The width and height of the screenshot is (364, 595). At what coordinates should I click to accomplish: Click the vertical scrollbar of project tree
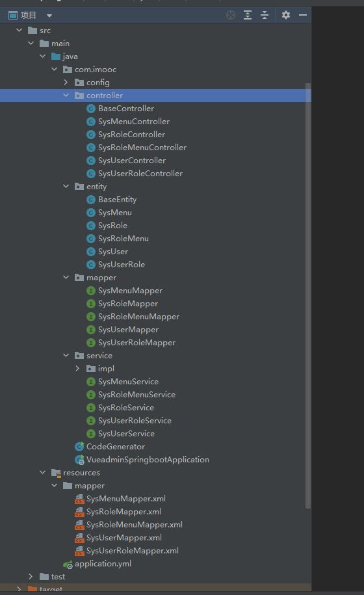click(x=308, y=296)
